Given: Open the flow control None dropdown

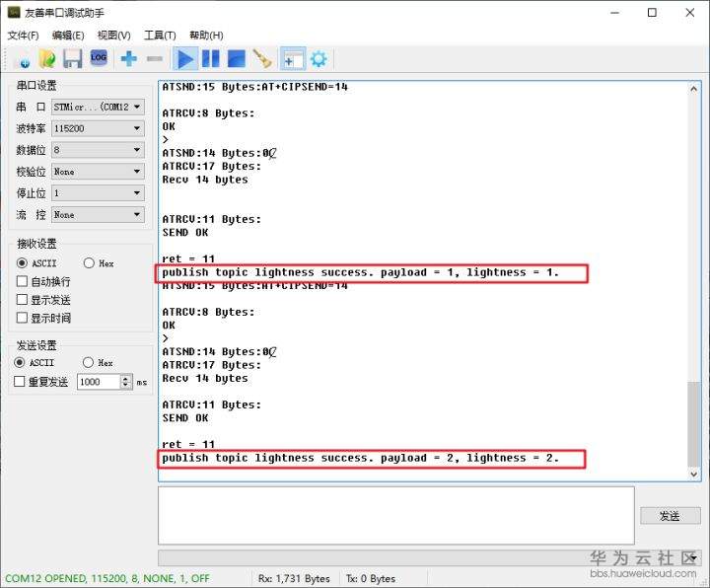Looking at the screenshot, I should [99, 215].
